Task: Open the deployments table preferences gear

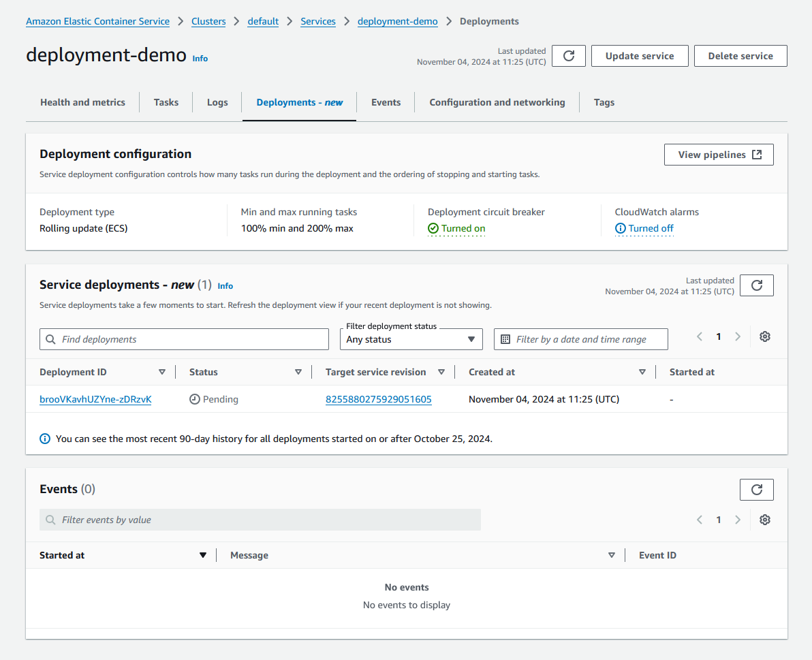Action: pyautogui.click(x=764, y=336)
